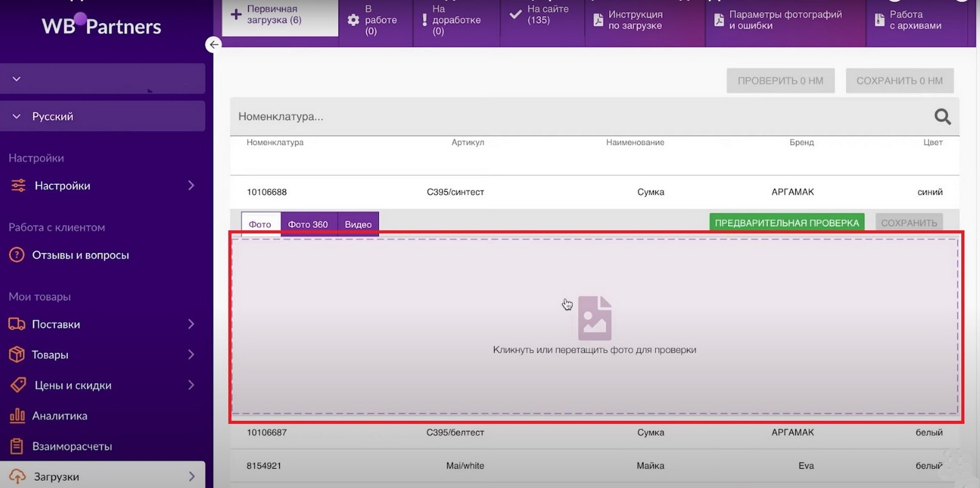Screen dimensions: 980x488
Task: Switch to the На доработке (0) tab
Action: 456,22
